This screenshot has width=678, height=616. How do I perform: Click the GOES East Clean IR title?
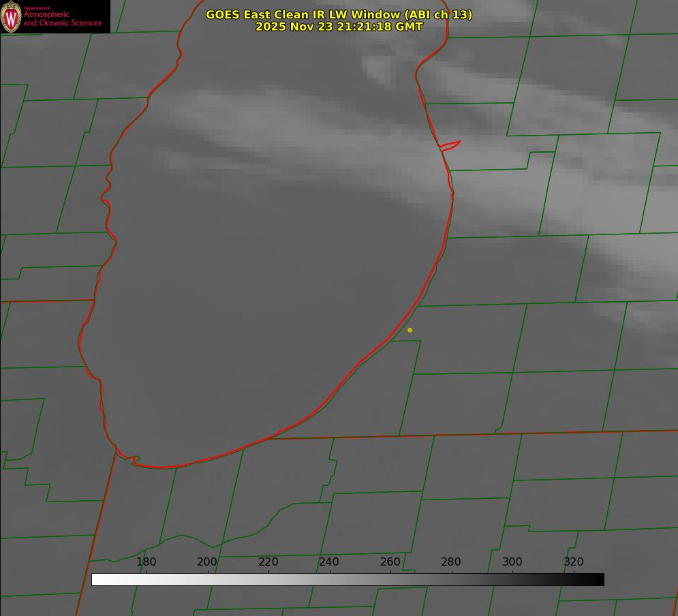coord(339,14)
